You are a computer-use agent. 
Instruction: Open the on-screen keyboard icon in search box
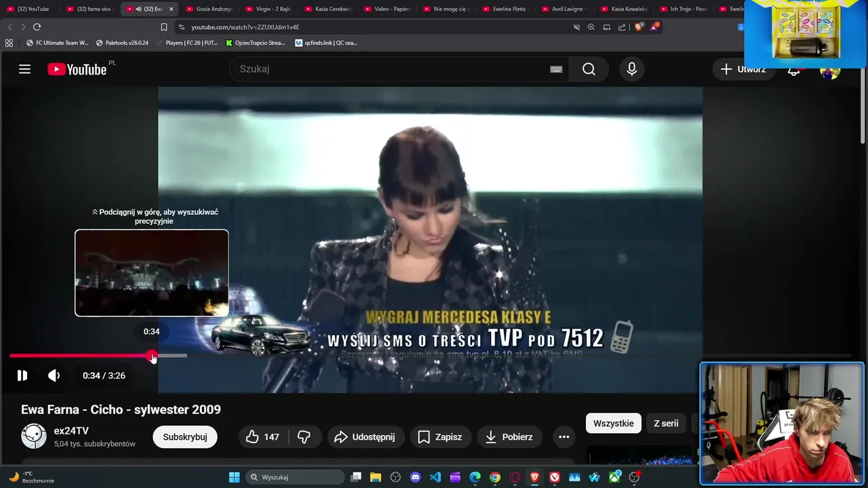coord(556,69)
